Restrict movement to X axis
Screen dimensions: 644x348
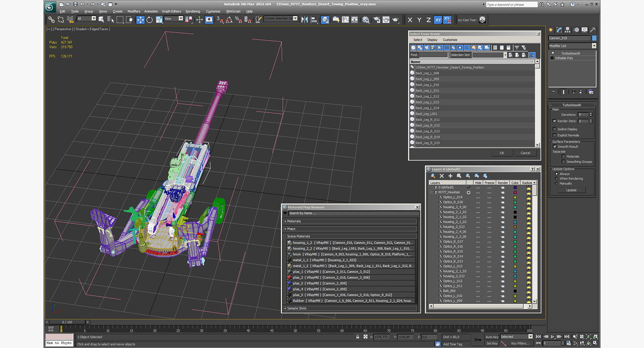pyautogui.click(x=410, y=20)
